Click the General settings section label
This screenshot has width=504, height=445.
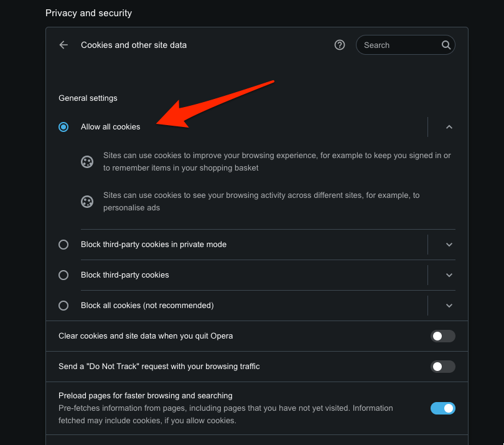[x=88, y=98]
